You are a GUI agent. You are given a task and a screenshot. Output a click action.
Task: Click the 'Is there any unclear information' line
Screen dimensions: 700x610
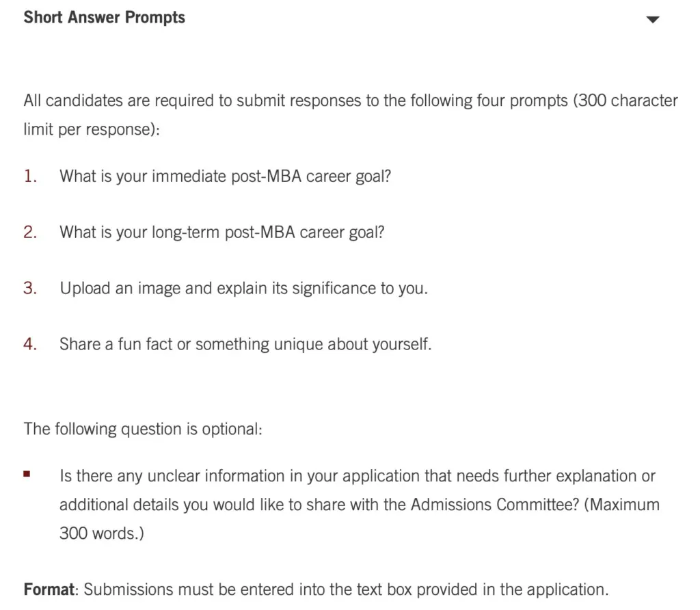pyautogui.click(x=358, y=476)
